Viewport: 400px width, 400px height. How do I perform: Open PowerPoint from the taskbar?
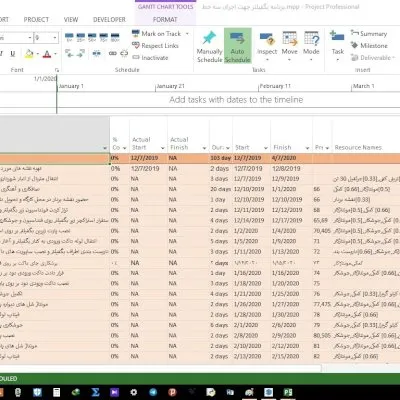click(x=172, y=392)
